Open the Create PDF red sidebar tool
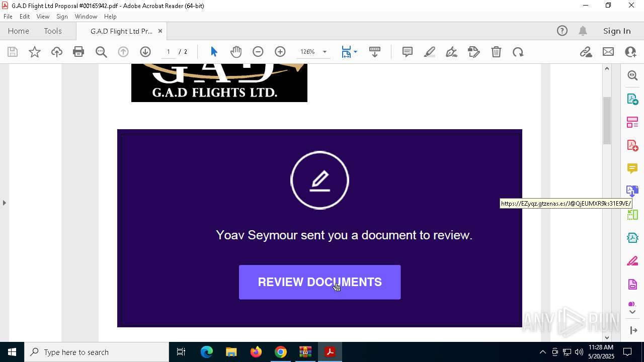The height and width of the screenshot is (362, 644). 632,145
